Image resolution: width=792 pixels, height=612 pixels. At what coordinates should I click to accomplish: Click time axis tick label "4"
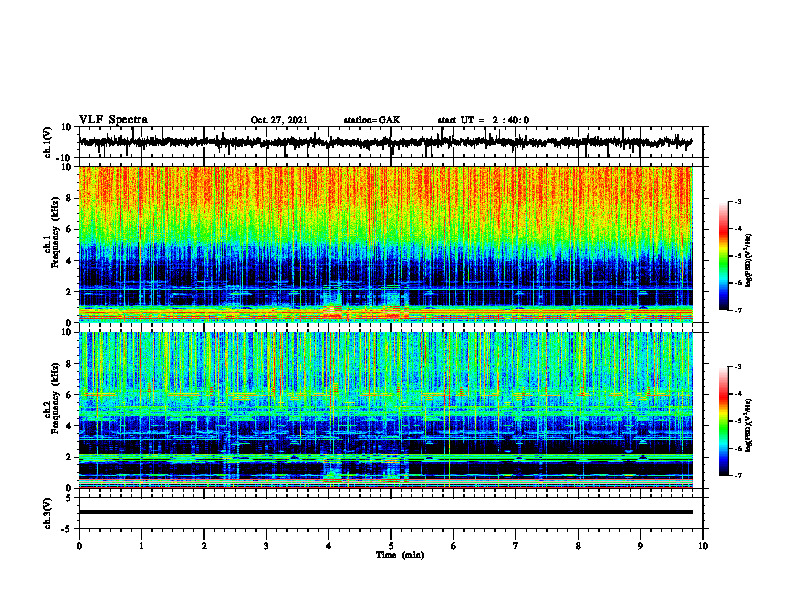(328, 546)
